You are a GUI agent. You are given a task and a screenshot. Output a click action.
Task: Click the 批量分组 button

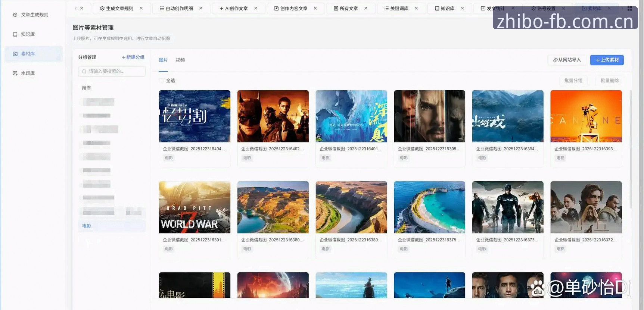(x=573, y=81)
